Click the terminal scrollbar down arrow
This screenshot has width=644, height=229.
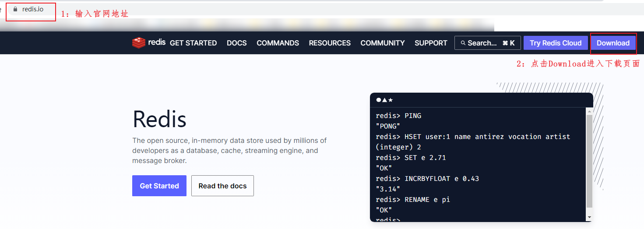pyautogui.click(x=589, y=217)
